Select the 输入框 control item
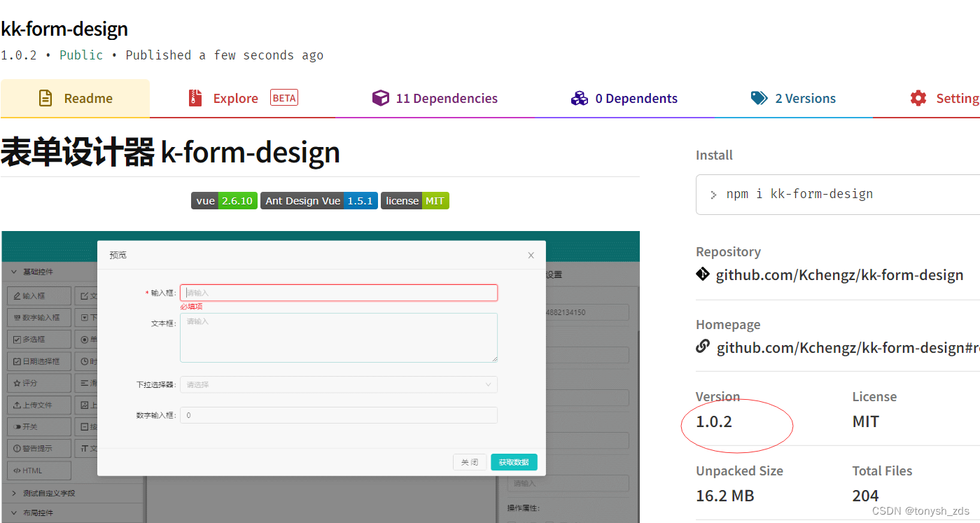The width and height of the screenshot is (980, 523). click(x=39, y=296)
